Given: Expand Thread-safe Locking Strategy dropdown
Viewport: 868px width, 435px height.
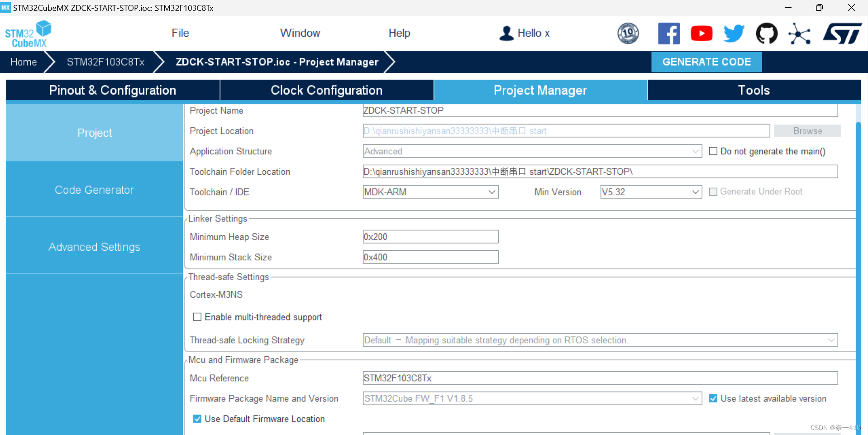Looking at the screenshot, I should 600,340.
